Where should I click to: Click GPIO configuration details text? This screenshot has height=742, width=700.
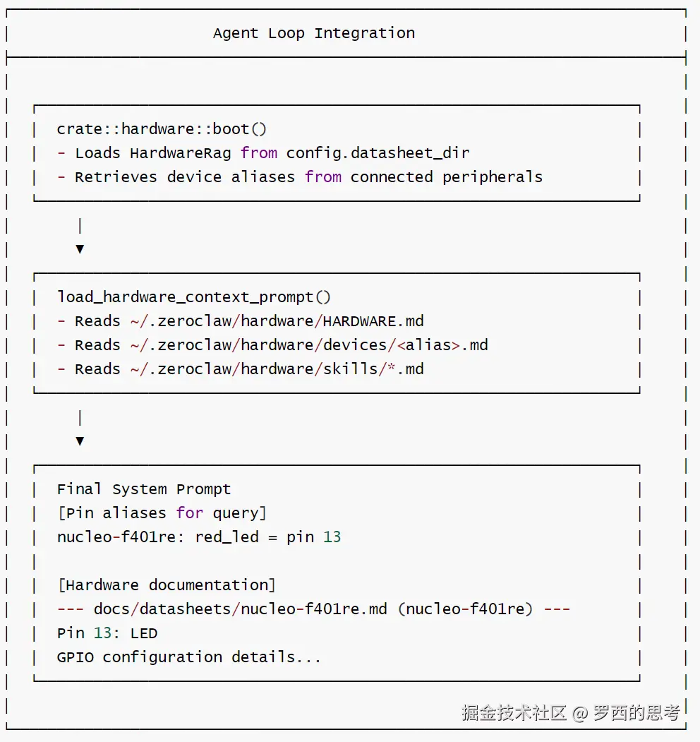[188, 657]
